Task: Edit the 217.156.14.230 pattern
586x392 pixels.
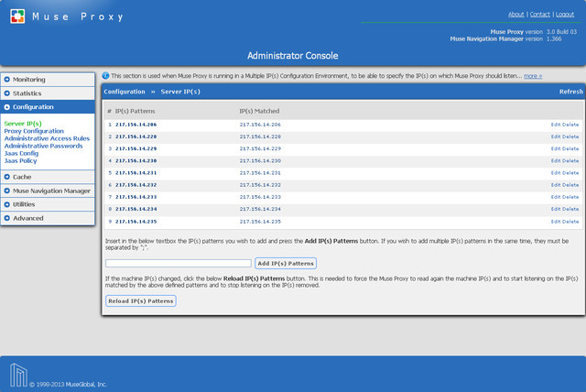Action: point(556,160)
